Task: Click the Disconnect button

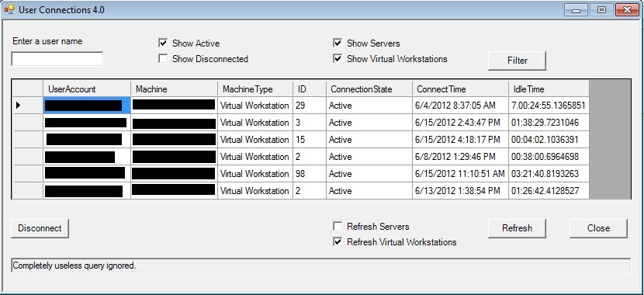Action: pos(40,228)
